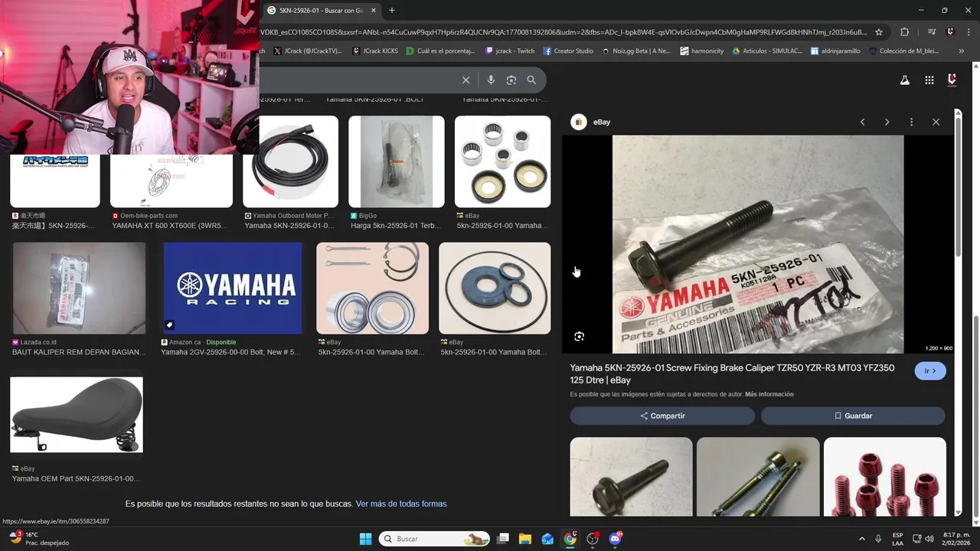Image resolution: width=980 pixels, height=551 pixels.
Task: Click the Ir button to visit eBay
Action: pos(930,371)
